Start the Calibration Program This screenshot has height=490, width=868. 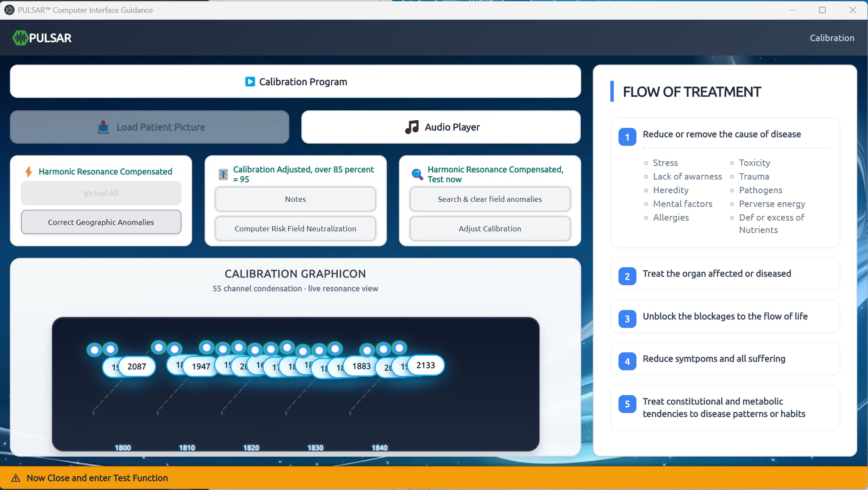[295, 81]
